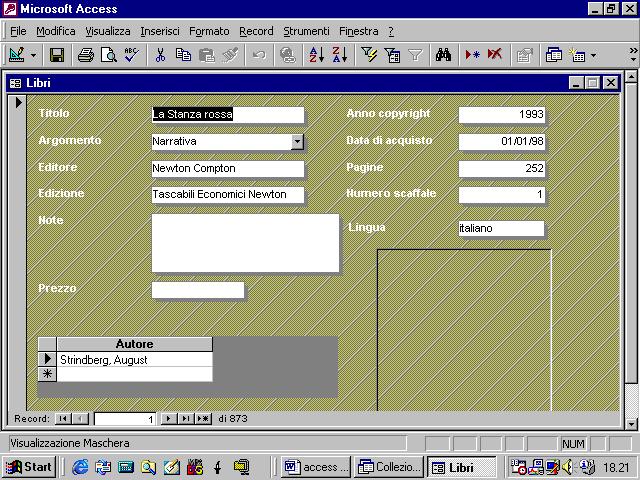This screenshot has width=640, height=480.
Task: Filter by form icon
Action: click(x=392, y=55)
